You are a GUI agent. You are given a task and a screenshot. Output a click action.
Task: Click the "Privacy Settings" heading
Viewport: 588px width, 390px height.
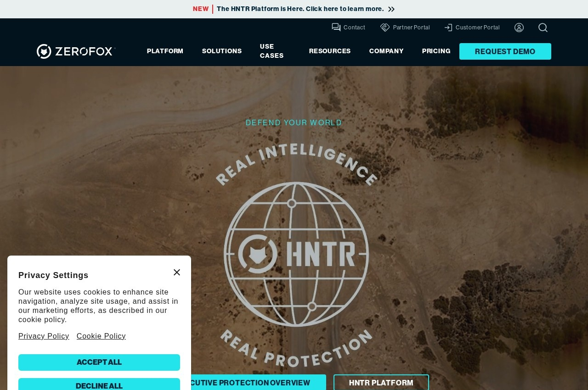coord(53,275)
